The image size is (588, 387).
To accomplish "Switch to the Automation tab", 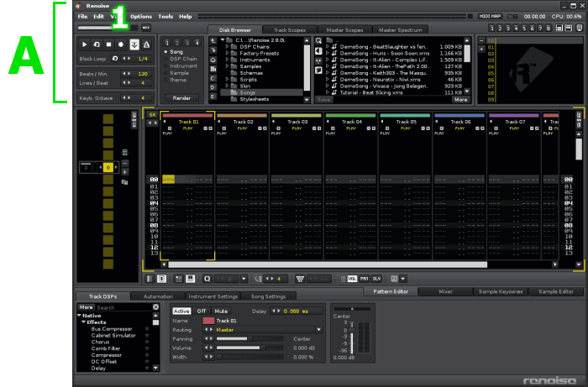I will pos(158,296).
